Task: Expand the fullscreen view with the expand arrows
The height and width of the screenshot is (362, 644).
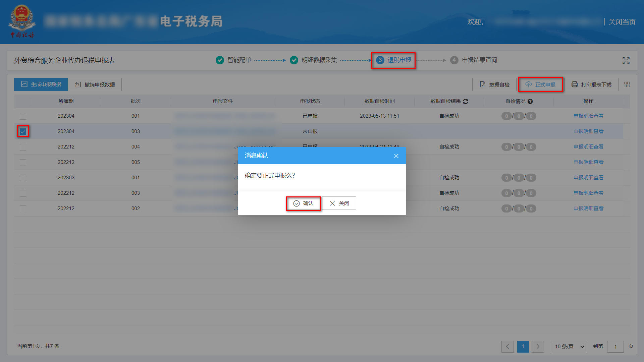Action: pyautogui.click(x=626, y=61)
